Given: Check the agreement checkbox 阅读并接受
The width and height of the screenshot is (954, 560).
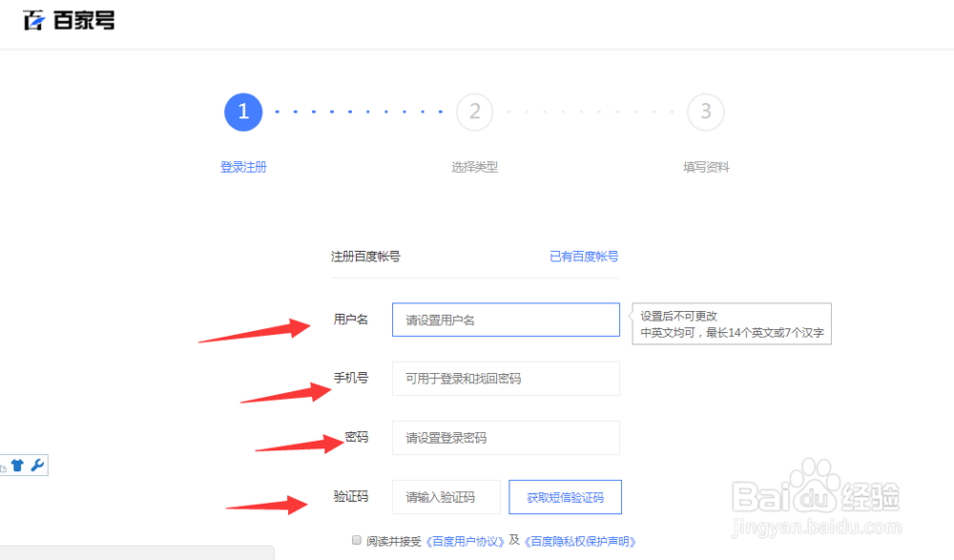Looking at the screenshot, I should 357,540.
